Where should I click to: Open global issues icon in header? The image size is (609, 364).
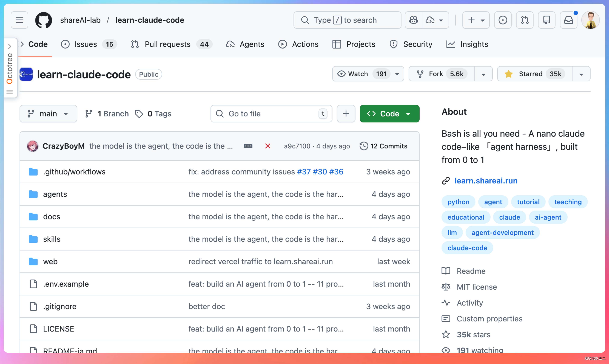(502, 20)
